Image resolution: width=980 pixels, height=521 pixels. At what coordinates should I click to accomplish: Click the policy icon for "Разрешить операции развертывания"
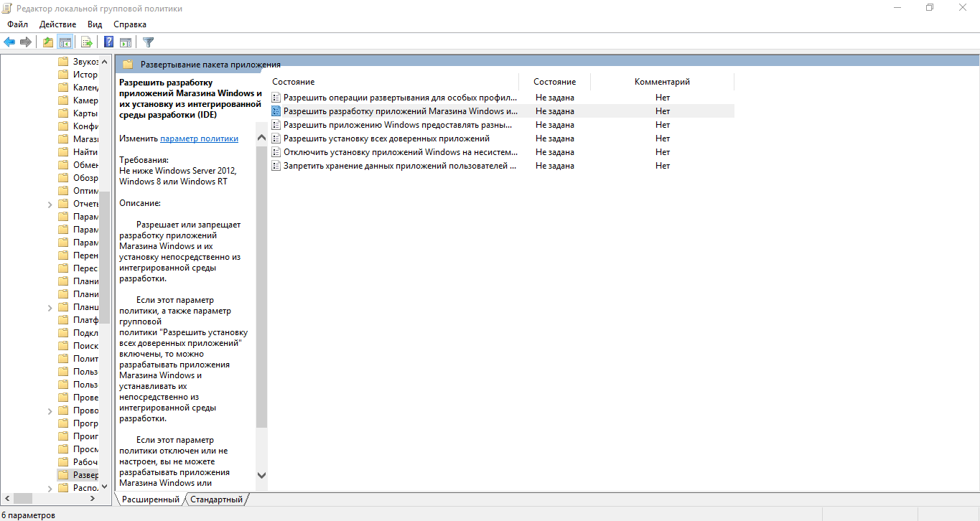pyautogui.click(x=276, y=98)
